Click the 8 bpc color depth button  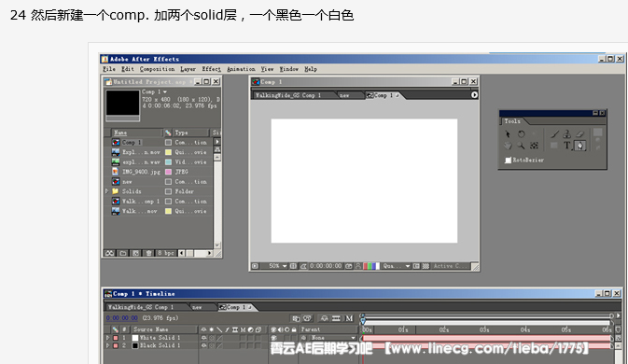click(165, 253)
